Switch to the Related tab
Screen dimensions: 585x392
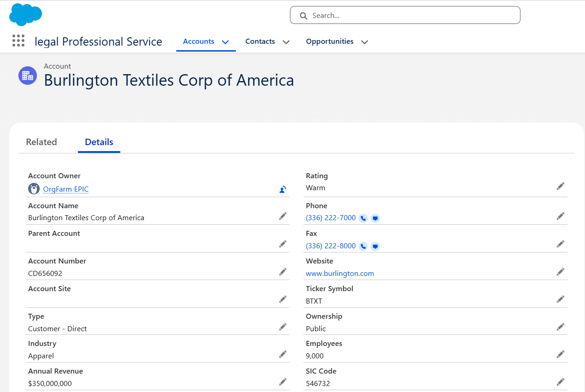coord(41,142)
